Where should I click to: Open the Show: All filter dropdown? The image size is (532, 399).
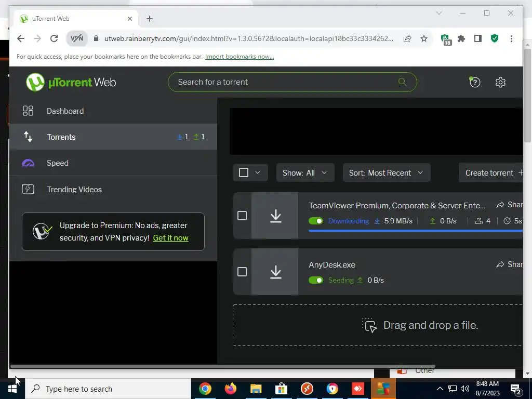point(305,172)
